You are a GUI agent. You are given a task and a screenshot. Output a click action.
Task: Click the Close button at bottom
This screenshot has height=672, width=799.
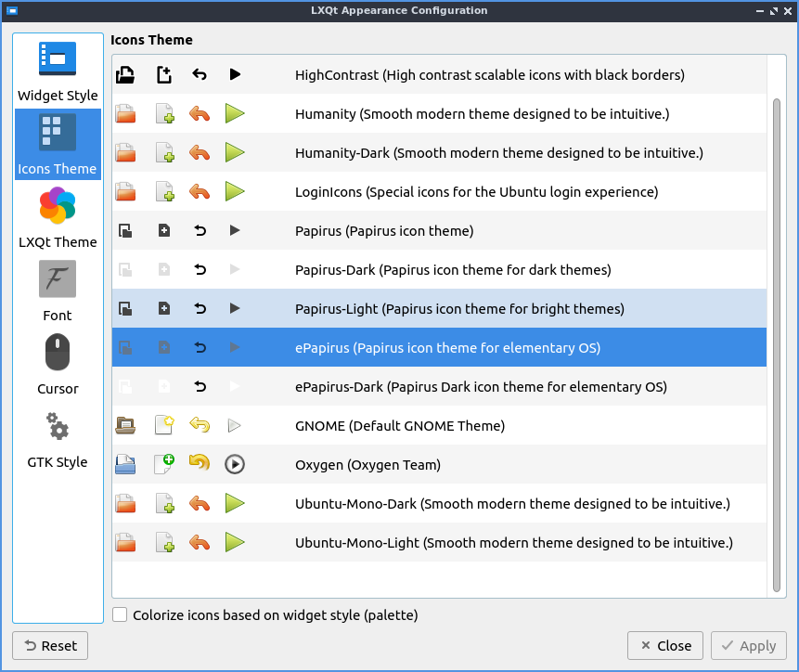[664, 646]
